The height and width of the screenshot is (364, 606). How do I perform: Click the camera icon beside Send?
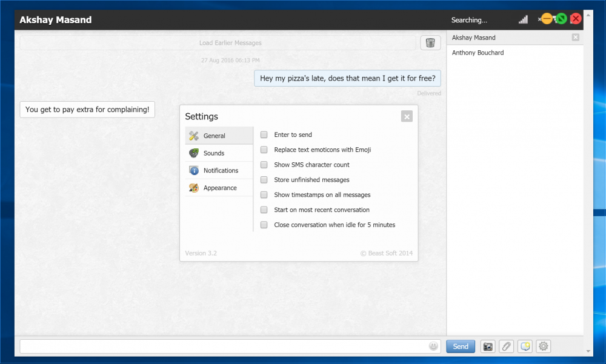click(487, 346)
